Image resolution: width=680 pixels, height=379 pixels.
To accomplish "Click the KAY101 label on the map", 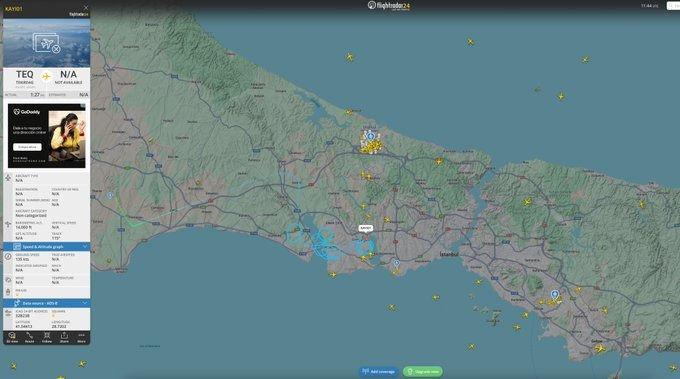I will (366, 228).
